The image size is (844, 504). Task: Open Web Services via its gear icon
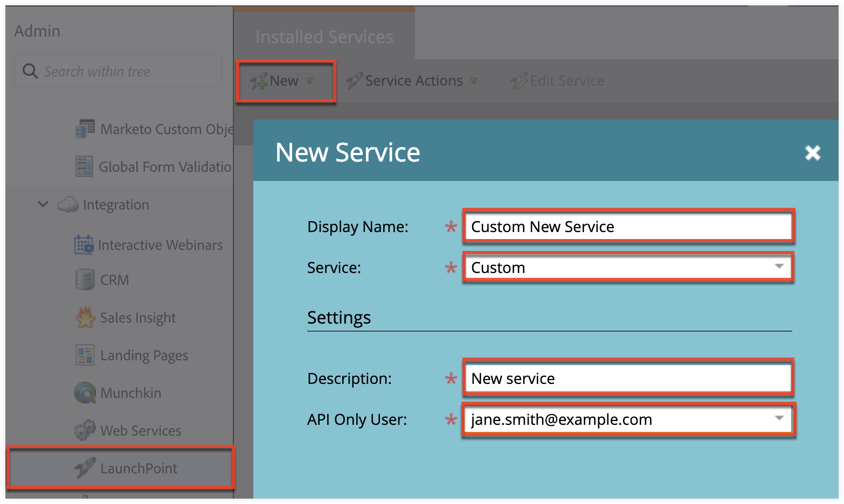coord(85,430)
